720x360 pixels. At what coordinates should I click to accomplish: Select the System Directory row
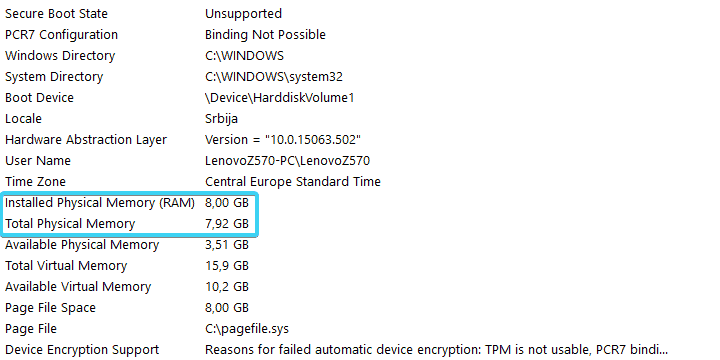[x=360, y=77]
